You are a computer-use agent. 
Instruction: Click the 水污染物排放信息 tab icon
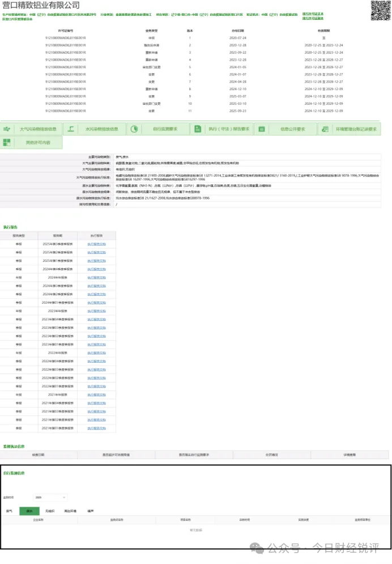pos(71,129)
